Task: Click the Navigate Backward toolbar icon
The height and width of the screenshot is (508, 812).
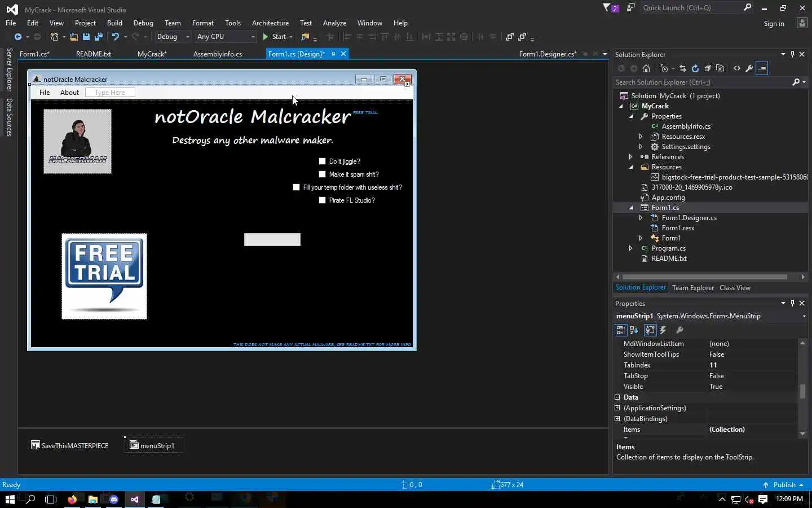Action: [x=18, y=37]
